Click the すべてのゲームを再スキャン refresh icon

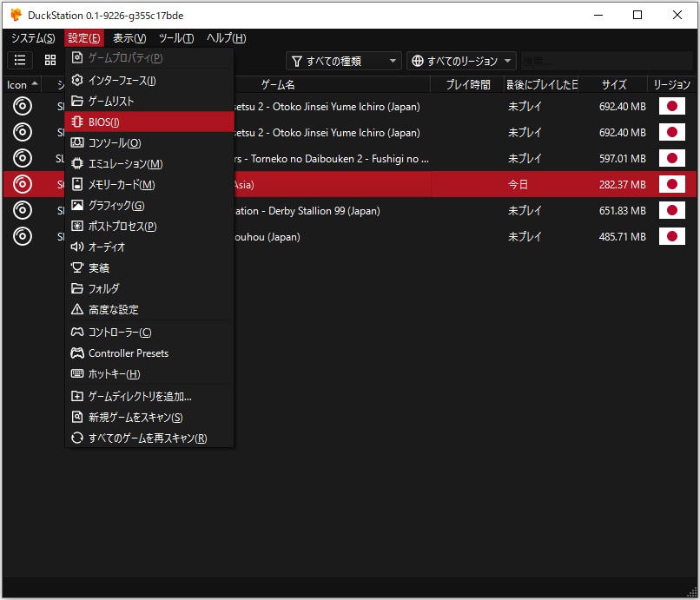pos(77,438)
